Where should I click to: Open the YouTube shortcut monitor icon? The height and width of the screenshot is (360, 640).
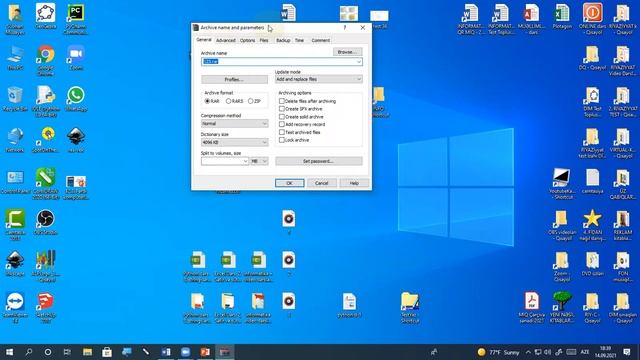click(x=562, y=183)
